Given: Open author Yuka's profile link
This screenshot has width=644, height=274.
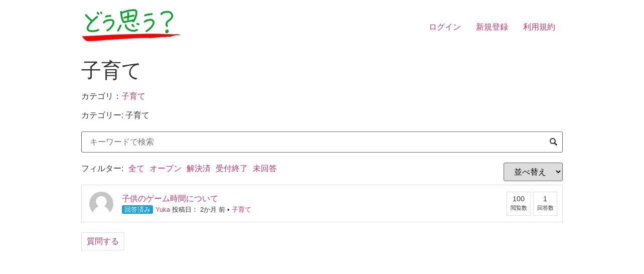Looking at the screenshot, I should 163,210.
